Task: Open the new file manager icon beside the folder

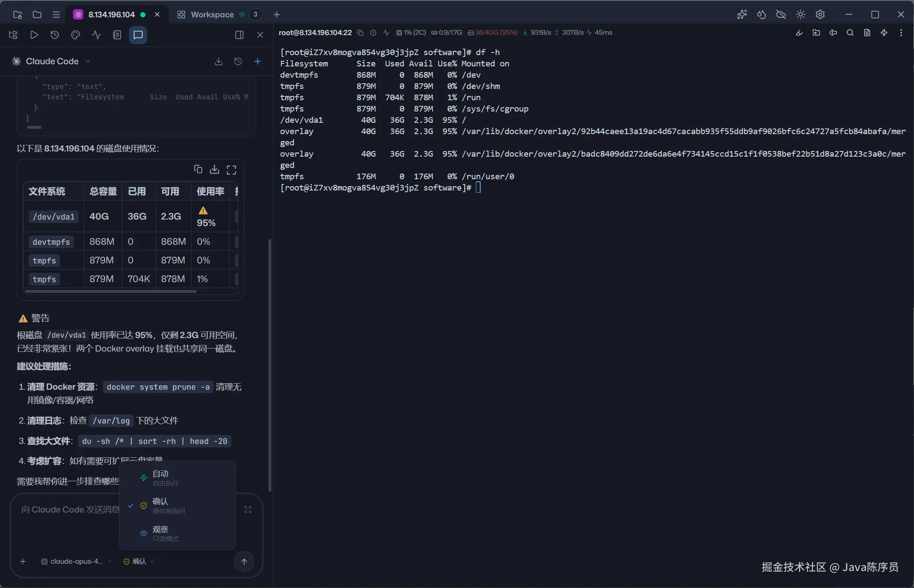Action: pos(17,14)
